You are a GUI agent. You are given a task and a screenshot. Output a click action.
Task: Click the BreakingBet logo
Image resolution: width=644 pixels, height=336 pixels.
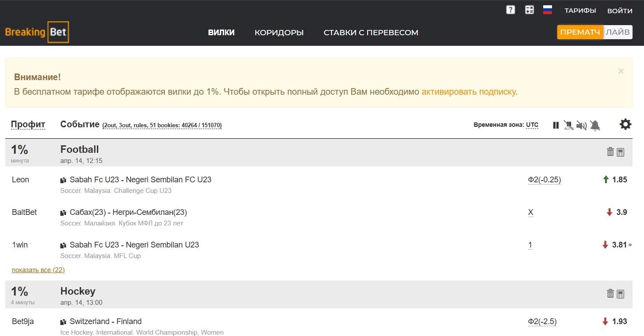[37, 32]
